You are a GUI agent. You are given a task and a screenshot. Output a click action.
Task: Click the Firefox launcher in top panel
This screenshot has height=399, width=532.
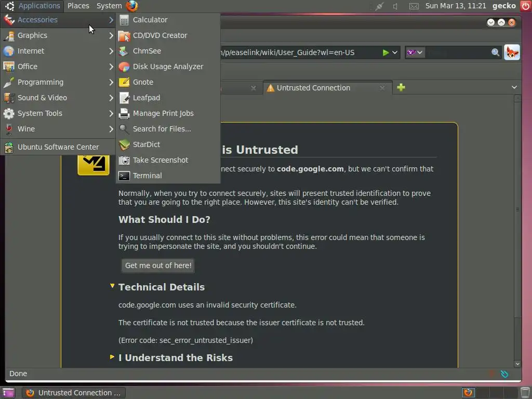pos(131,6)
